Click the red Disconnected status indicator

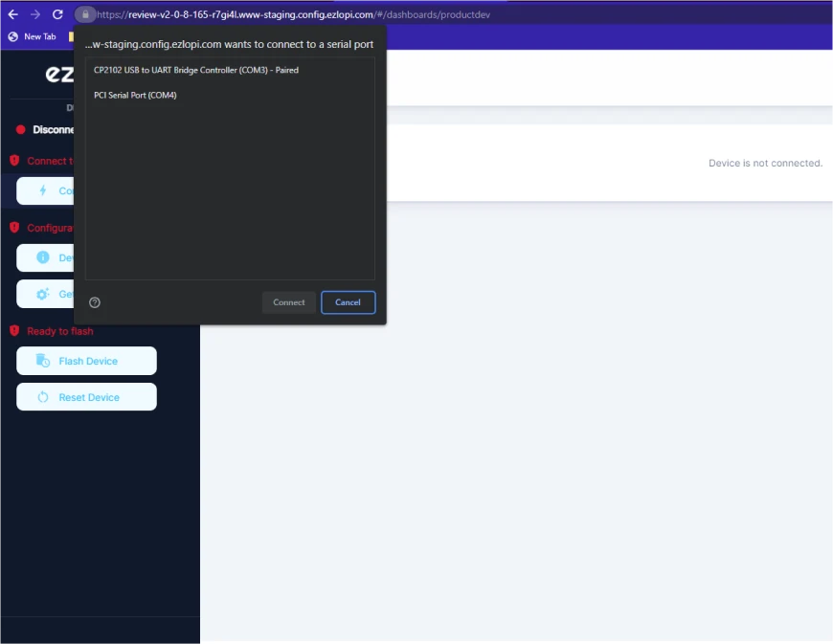tap(21, 129)
